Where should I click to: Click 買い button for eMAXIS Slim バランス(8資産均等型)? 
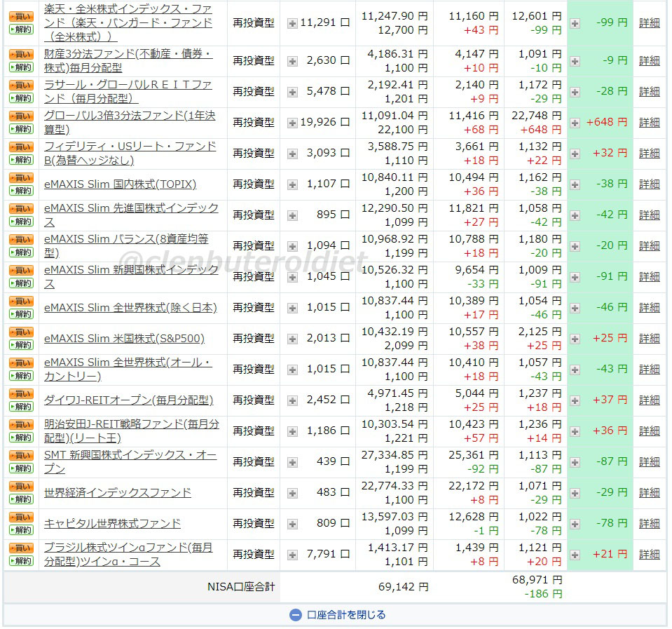(x=22, y=240)
